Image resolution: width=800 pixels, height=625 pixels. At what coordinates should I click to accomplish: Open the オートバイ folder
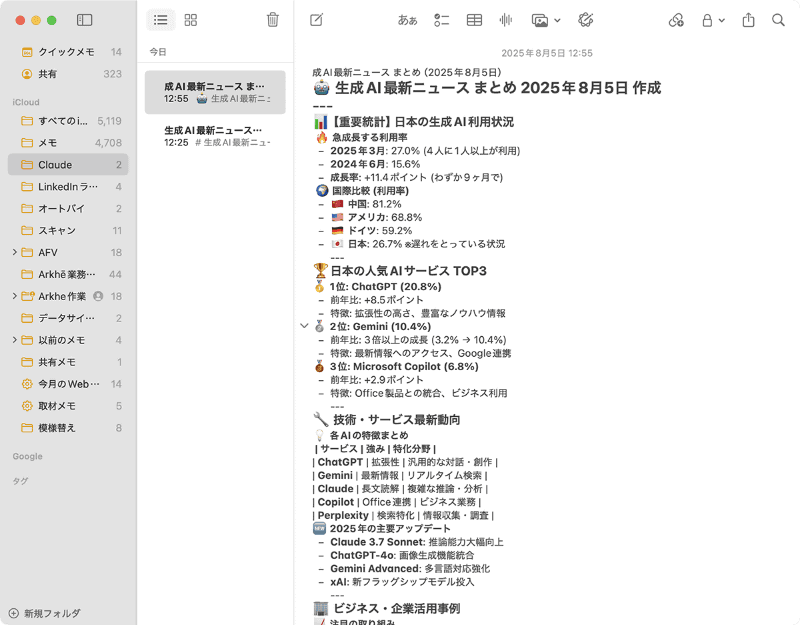68,209
